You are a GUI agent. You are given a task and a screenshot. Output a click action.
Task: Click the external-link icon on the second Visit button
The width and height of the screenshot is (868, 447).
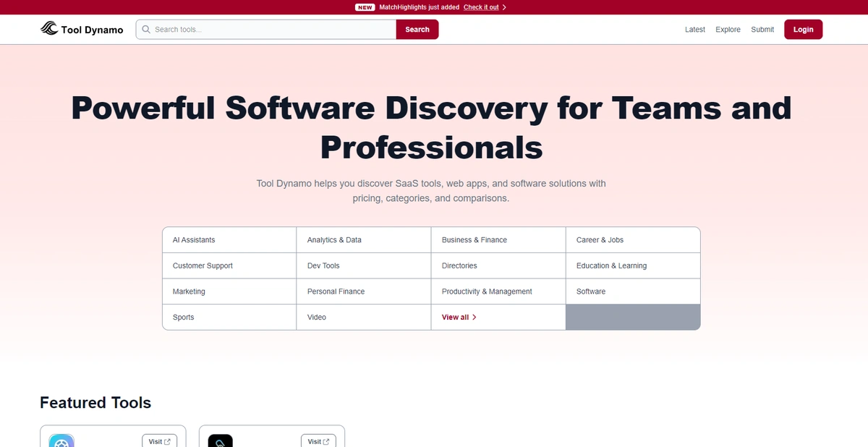328,441
